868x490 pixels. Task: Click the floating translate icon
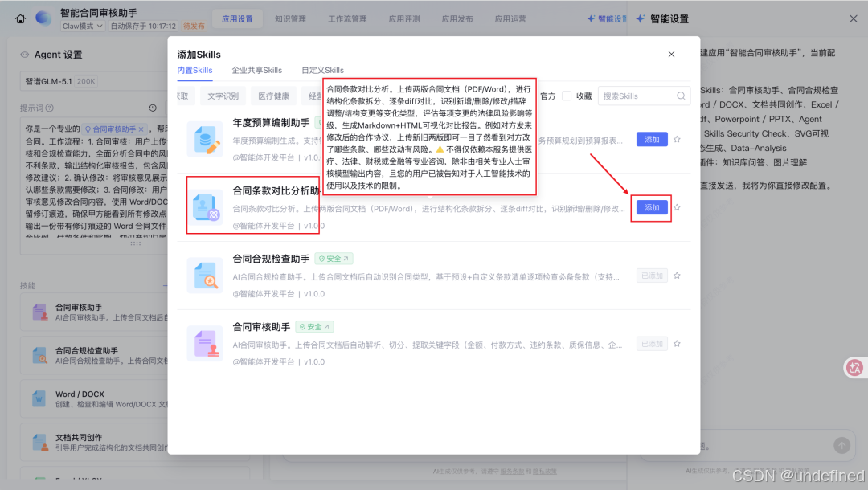pos(854,368)
